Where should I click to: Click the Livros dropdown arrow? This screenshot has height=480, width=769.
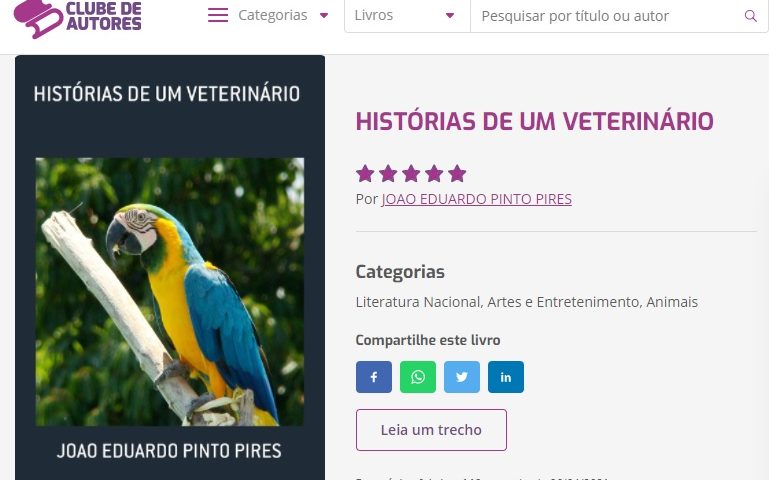point(450,16)
